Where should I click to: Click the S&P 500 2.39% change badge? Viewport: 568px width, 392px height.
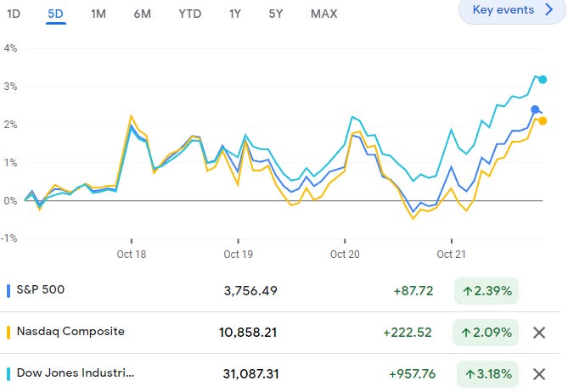[486, 291]
